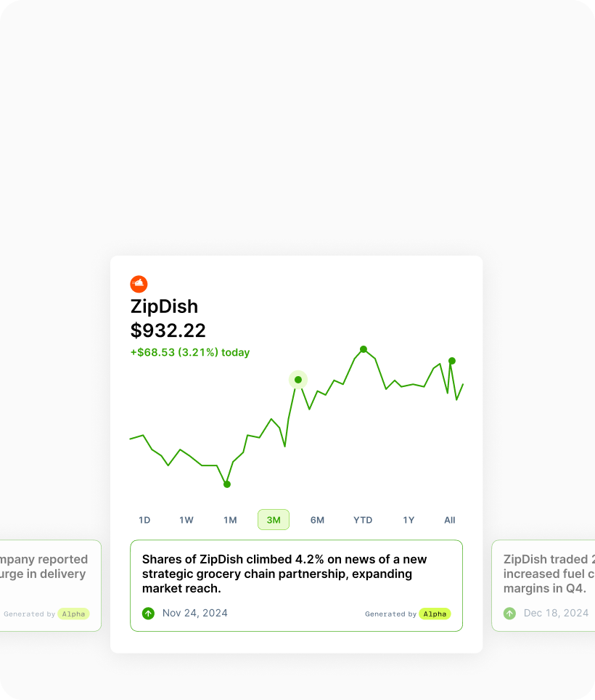Click the highlighted chart event marker

tap(298, 380)
